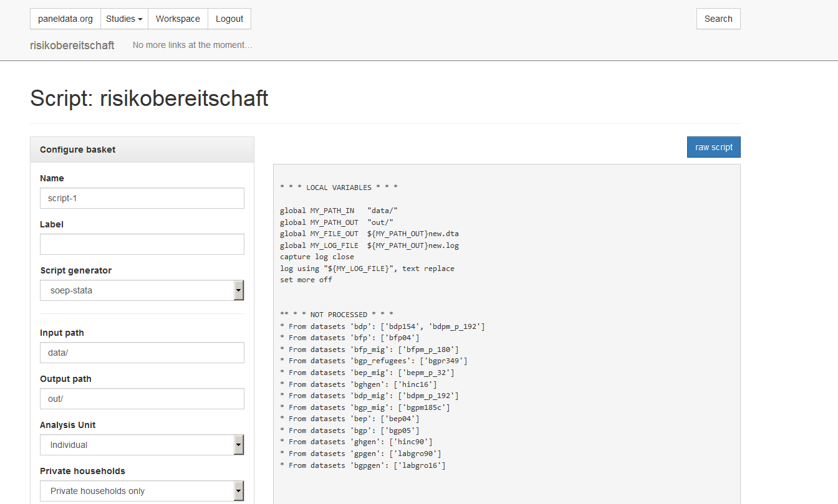The width and height of the screenshot is (838, 504).
Task: Open the Private households dropdown
Action: (142, 491)
